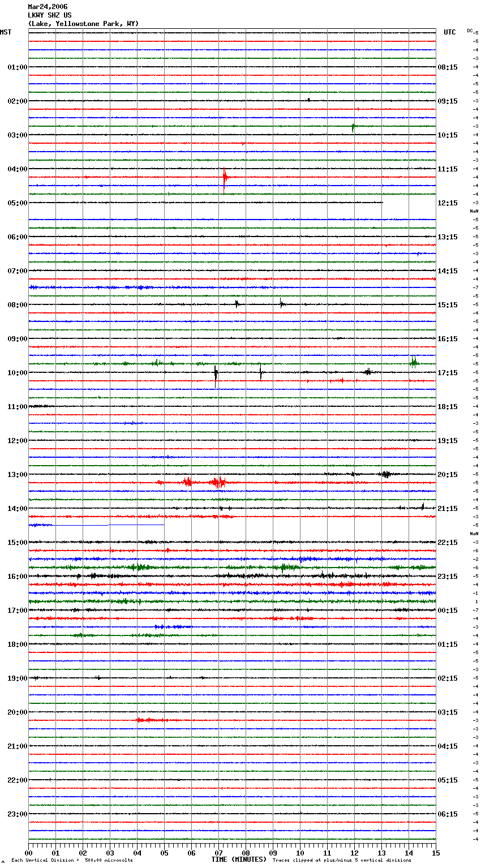Image resolution: width=481 pixels, height=868 pixels.
Task: Click the Lake, Yellowstone Park, WY caption
Action: [83, 24]
